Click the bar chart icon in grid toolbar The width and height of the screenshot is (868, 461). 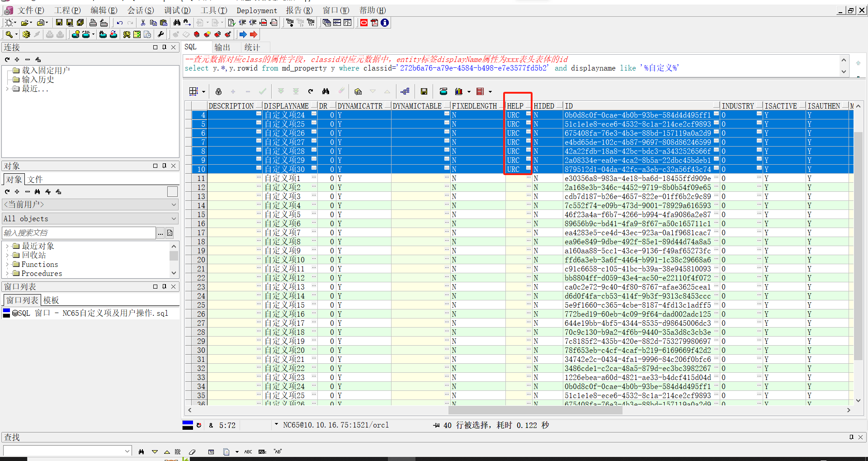point(459,91)
